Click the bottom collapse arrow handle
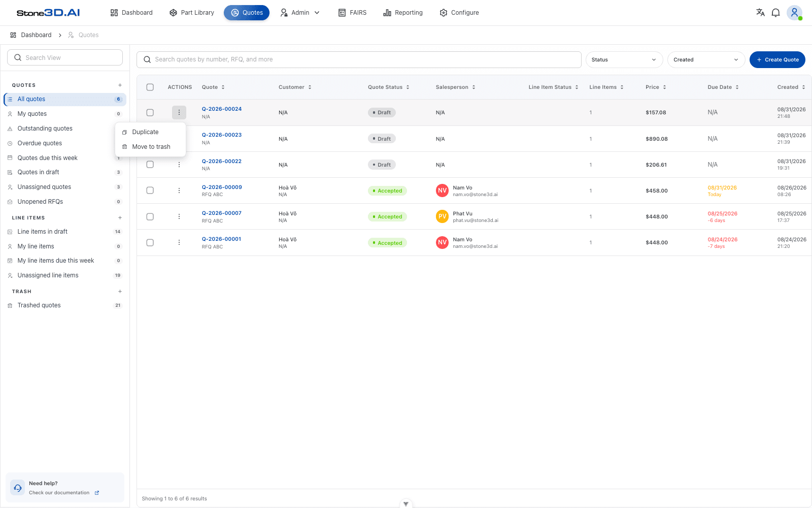This screenshot has width=812, height=508. point(405,504)
